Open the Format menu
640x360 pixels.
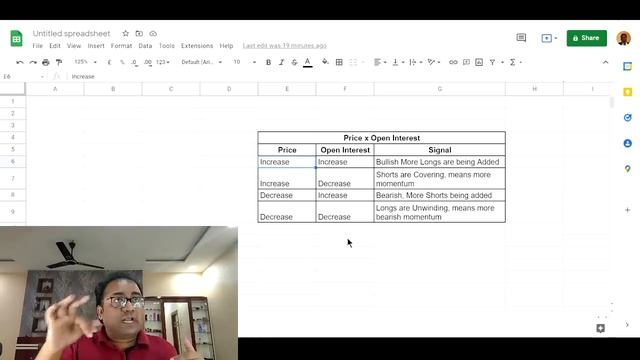(121, 46)
